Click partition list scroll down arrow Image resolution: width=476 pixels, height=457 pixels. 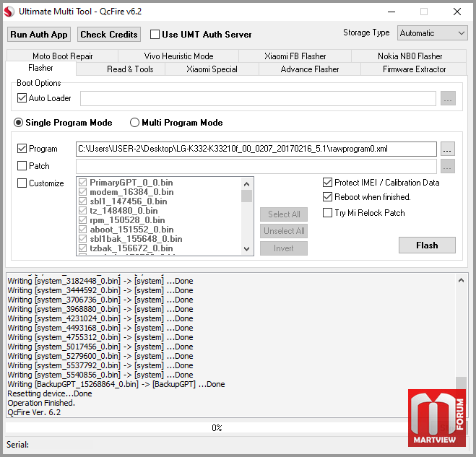247,249
